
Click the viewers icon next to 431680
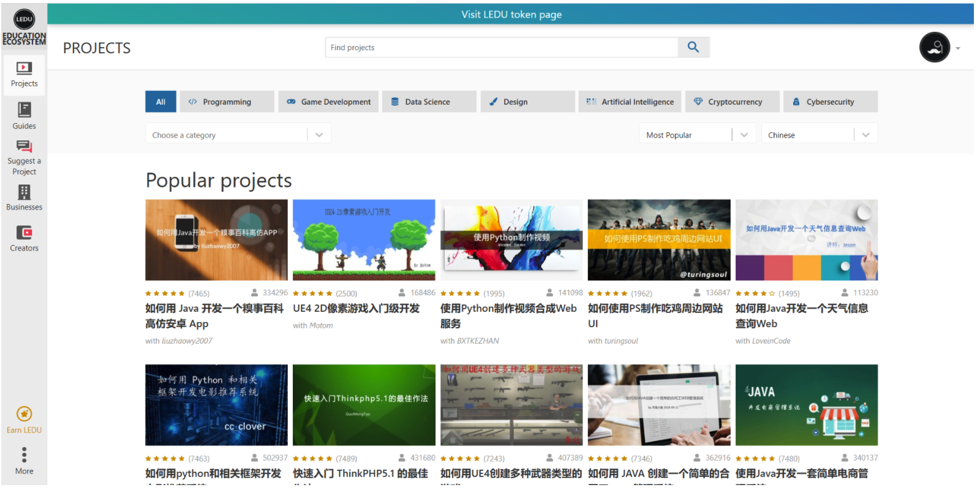click(x=402, y=458)
